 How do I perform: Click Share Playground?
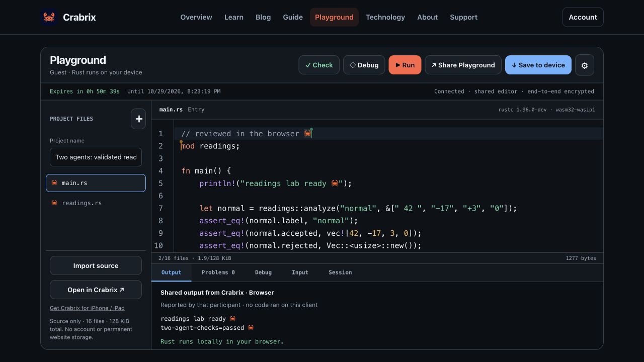tap(463, 65)
